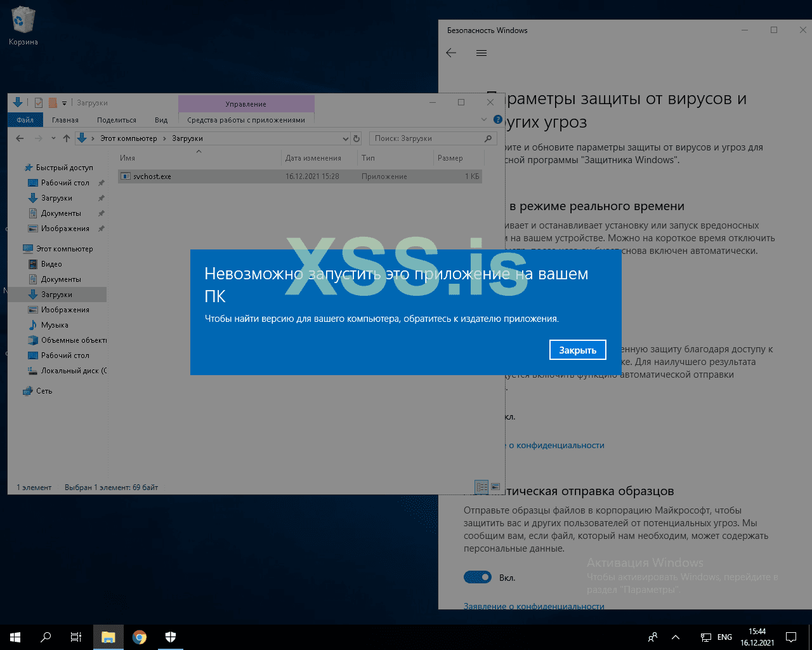
Task: Open the People icon in taskbar
Action: coord(653,637)
